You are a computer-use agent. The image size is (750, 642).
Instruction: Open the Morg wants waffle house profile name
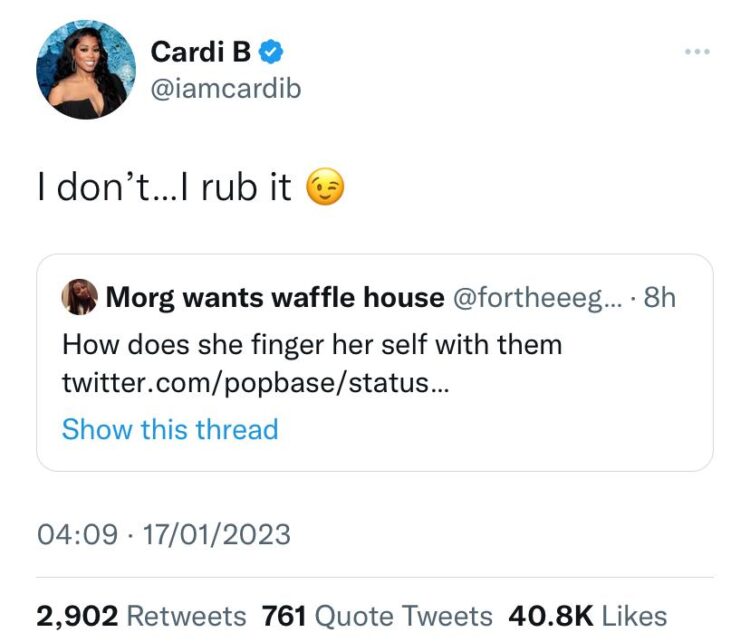[x=275, y=297]
